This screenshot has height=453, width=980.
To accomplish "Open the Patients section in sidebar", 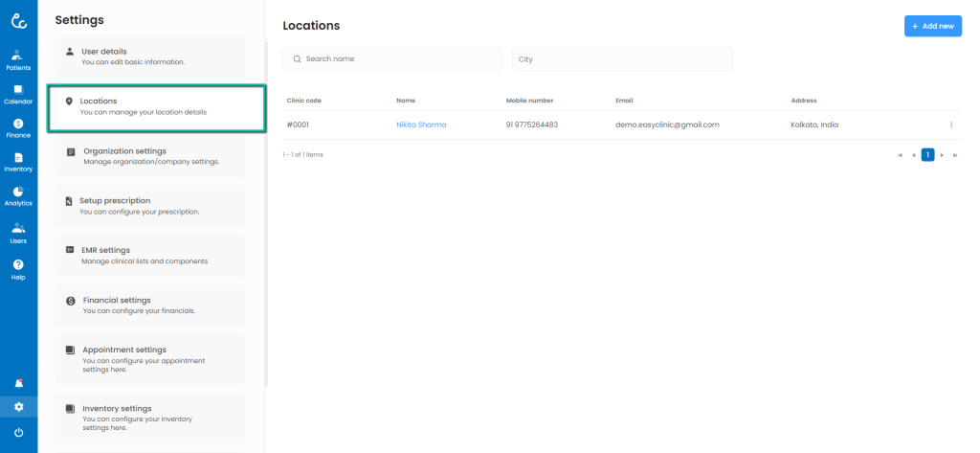I will (x=18, y=58).
